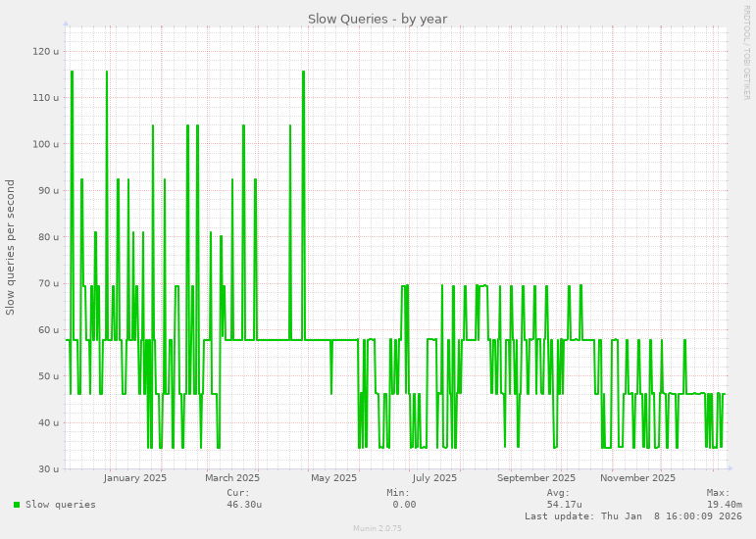Click the 'Last update' timestamp text
The width and height of the screenshot is (756, 539).
coord(633,516)
